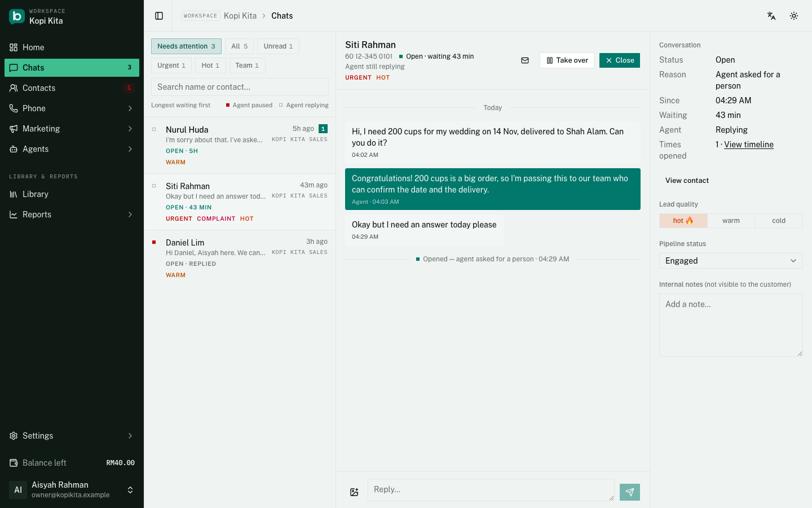The width and height of the screenshot is (812, 508).
Task: Open the language translation icon
Action: pos(771,16)
